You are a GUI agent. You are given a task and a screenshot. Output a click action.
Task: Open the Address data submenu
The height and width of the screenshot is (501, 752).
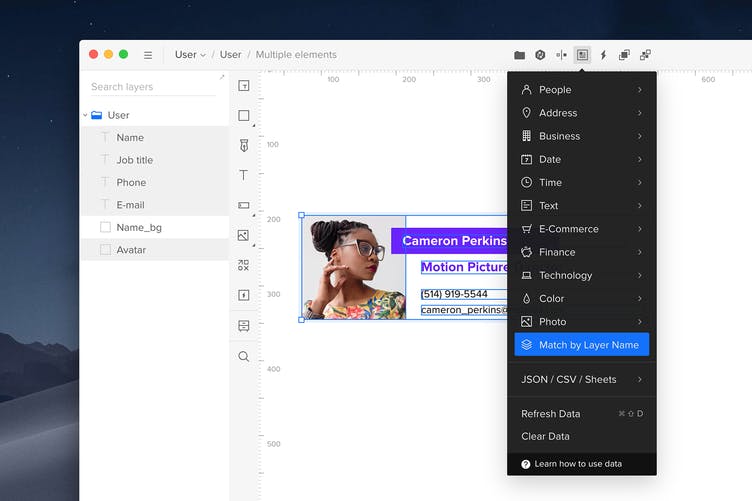tap(582, 113)
